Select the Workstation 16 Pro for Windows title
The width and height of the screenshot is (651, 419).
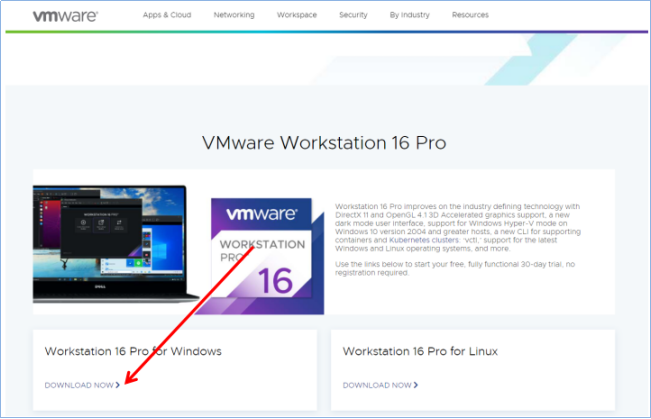pyautogui.click(x=133, y=351)
